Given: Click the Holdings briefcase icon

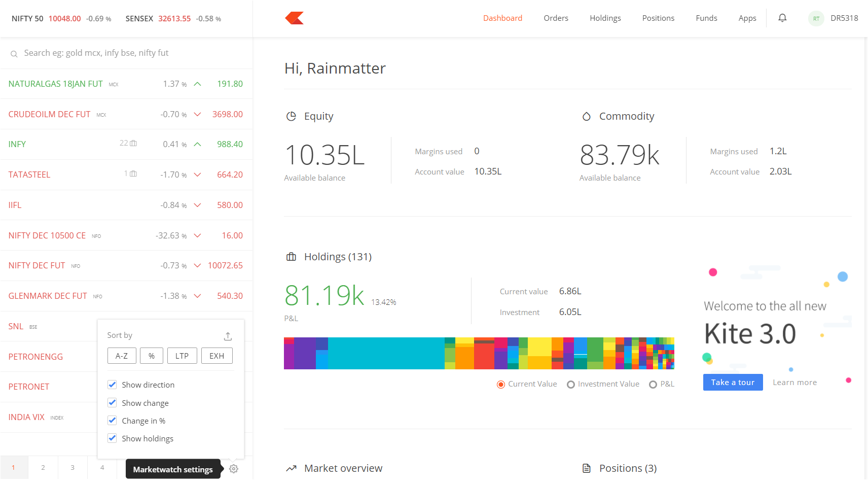Looking at the screenshot, I should click(291, 257).
